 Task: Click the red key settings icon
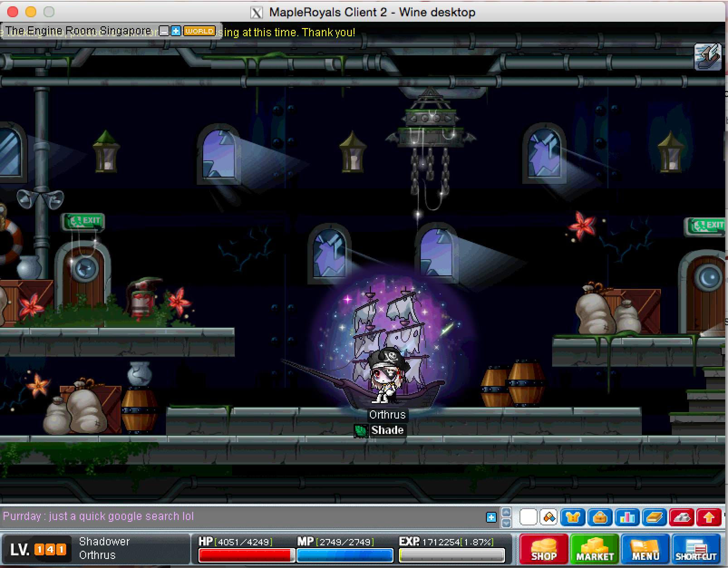[x=681, y=517]
